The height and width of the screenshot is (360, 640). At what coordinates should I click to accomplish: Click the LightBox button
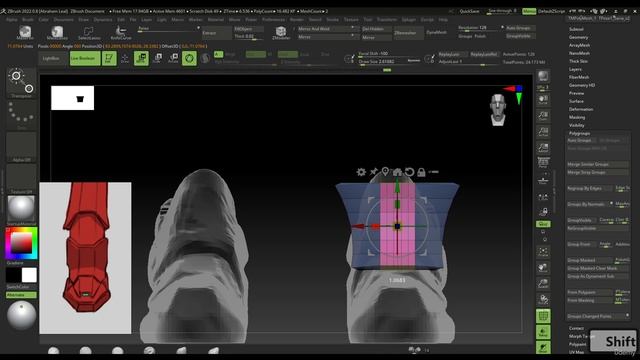click(x=51, y=58)
